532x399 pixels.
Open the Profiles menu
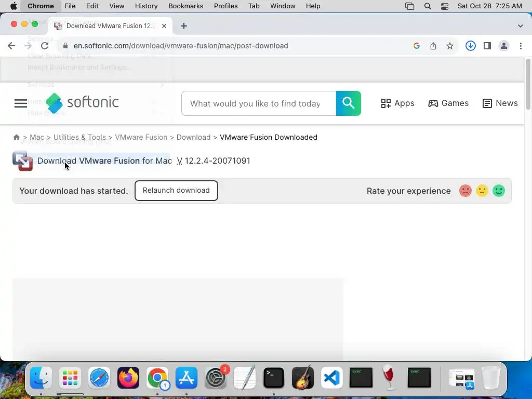point(225,6)
